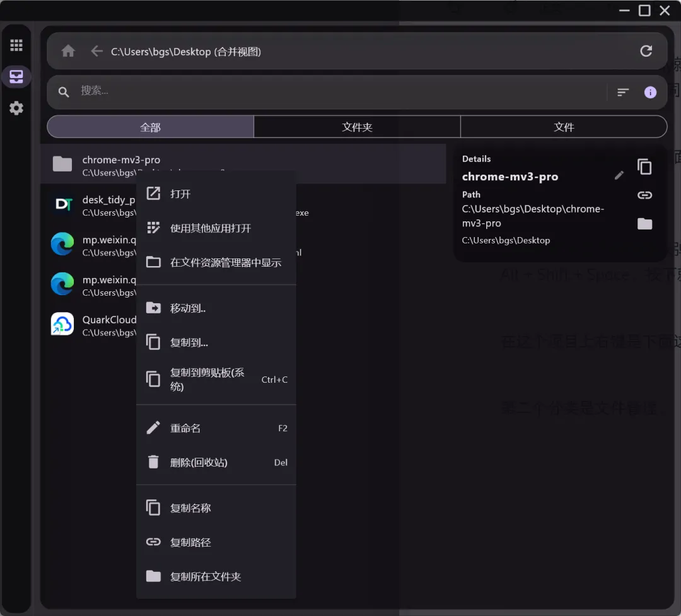Choose 重命名 from the context menu
681x616 pixels.
(x=216, y=428)
